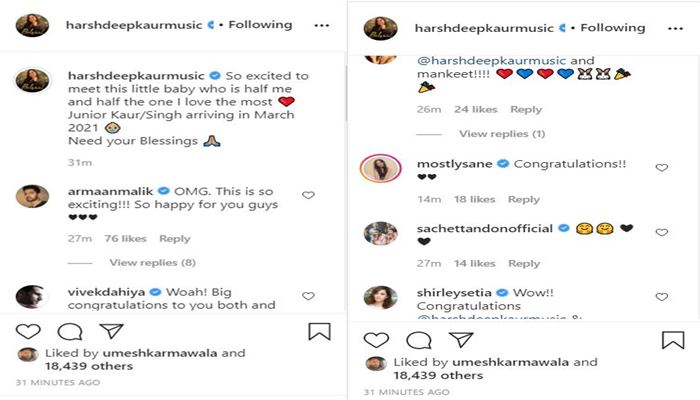Like the post with left panel heart icon
Screen dimensions: 700x400
tap(28, 332)
